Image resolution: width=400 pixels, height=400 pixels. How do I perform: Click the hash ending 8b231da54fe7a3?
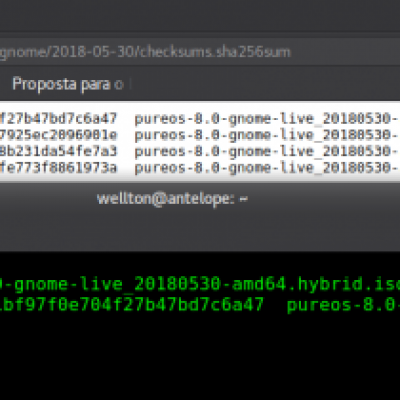click(58, 151)
